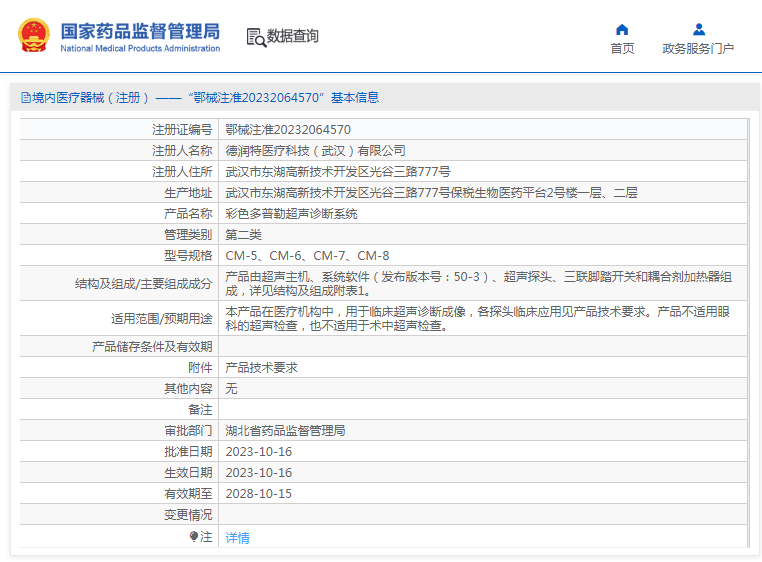The width and height of the screenshot is (762, 562).
Task: Click National Medical Products Administration text
Action: (x=140, y=49)
